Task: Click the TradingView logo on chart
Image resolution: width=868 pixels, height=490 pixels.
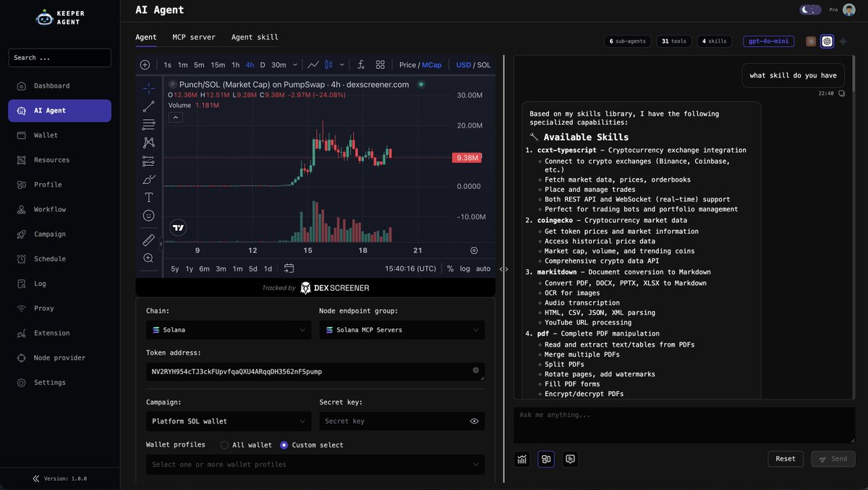Action: tap(178, 228)
